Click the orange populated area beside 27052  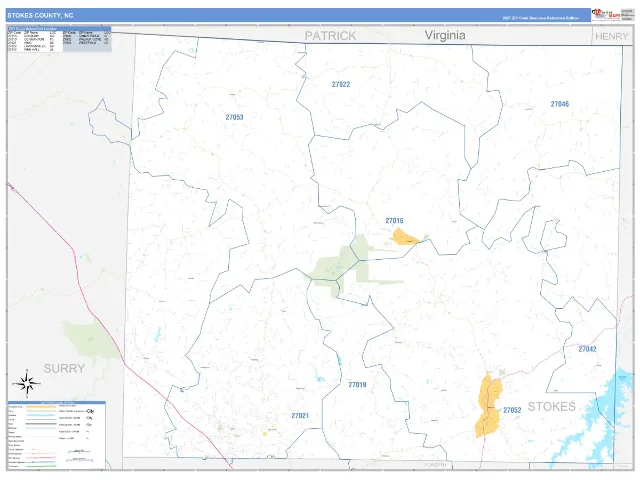tap(488, 406)
